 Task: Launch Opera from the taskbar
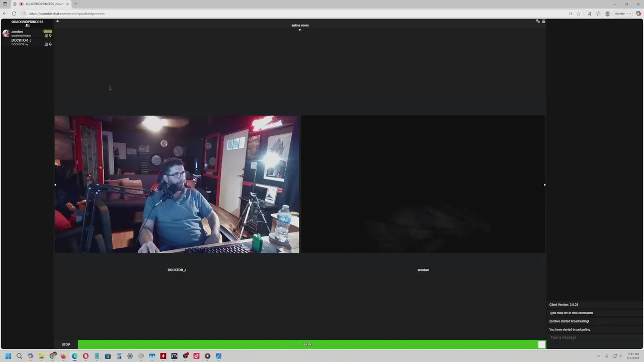coord(86,356)
